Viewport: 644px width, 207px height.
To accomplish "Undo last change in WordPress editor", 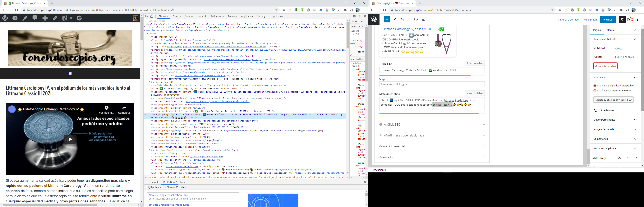I will (402, 20).
